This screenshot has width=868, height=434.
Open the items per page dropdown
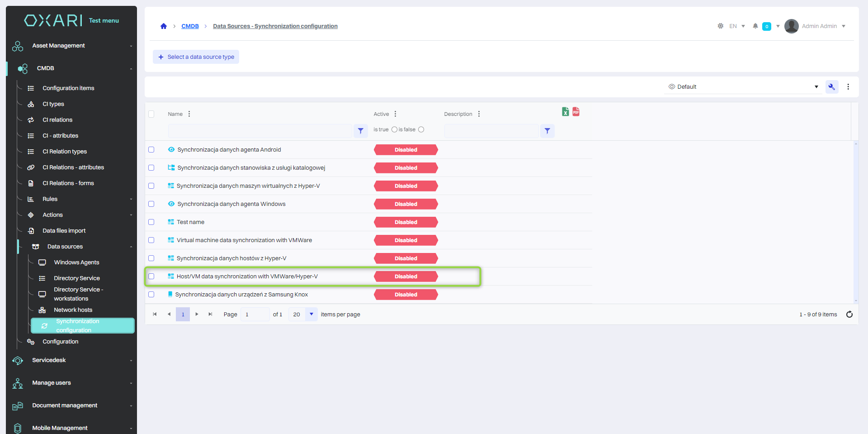[x=311, y=315]
